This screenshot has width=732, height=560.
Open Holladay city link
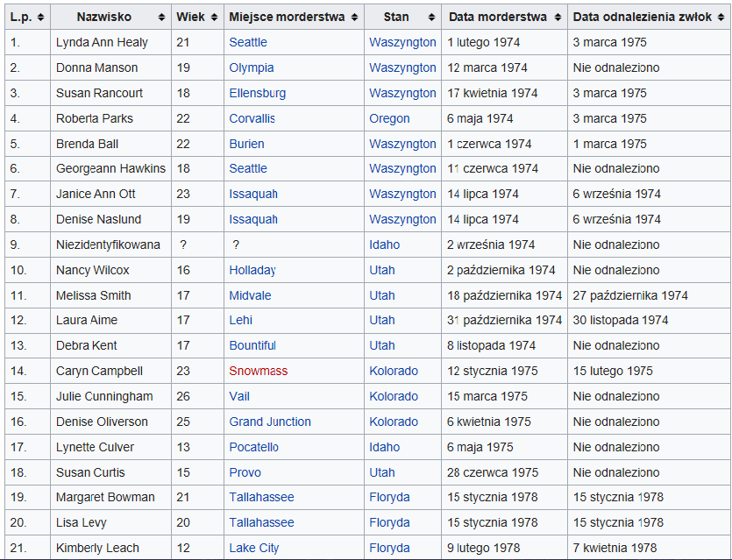(252, 270)
